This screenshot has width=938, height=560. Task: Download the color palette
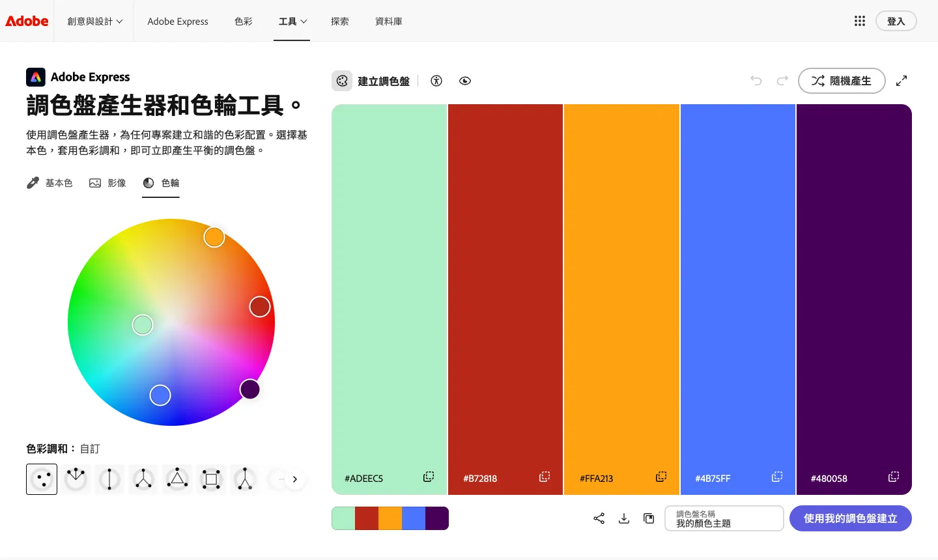pos(624,518)
